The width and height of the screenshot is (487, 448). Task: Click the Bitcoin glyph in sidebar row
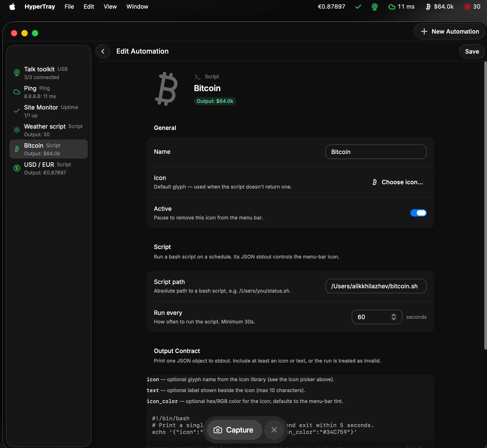pos(17,149)
